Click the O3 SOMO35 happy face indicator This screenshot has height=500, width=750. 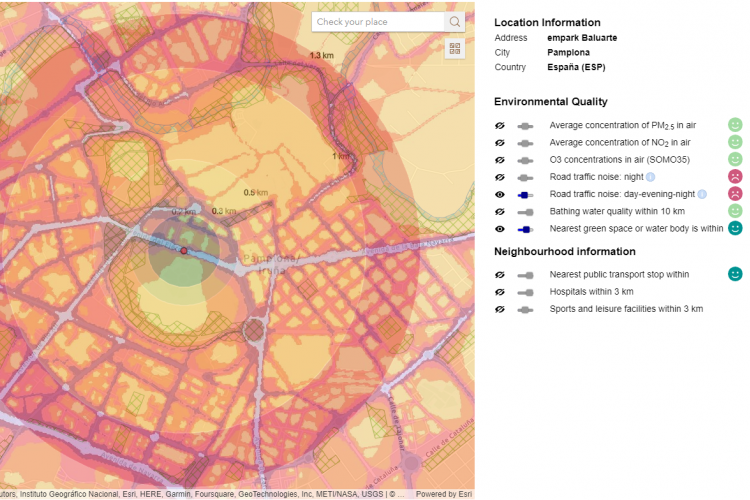pos(735,159)
